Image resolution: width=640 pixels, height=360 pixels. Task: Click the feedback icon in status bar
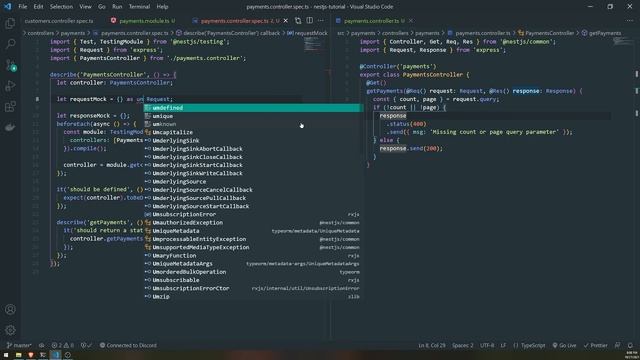[618, 345]
